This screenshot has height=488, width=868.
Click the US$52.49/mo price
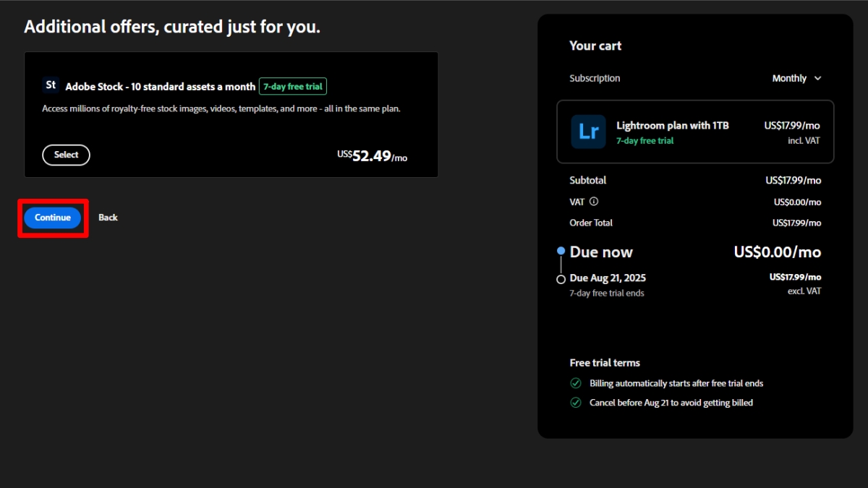coord(372,156)
